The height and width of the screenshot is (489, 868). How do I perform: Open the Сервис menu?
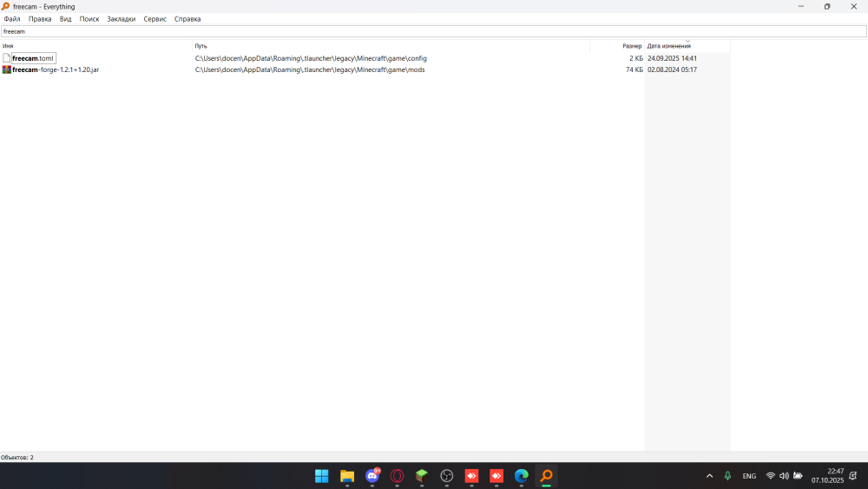[155, 19]
